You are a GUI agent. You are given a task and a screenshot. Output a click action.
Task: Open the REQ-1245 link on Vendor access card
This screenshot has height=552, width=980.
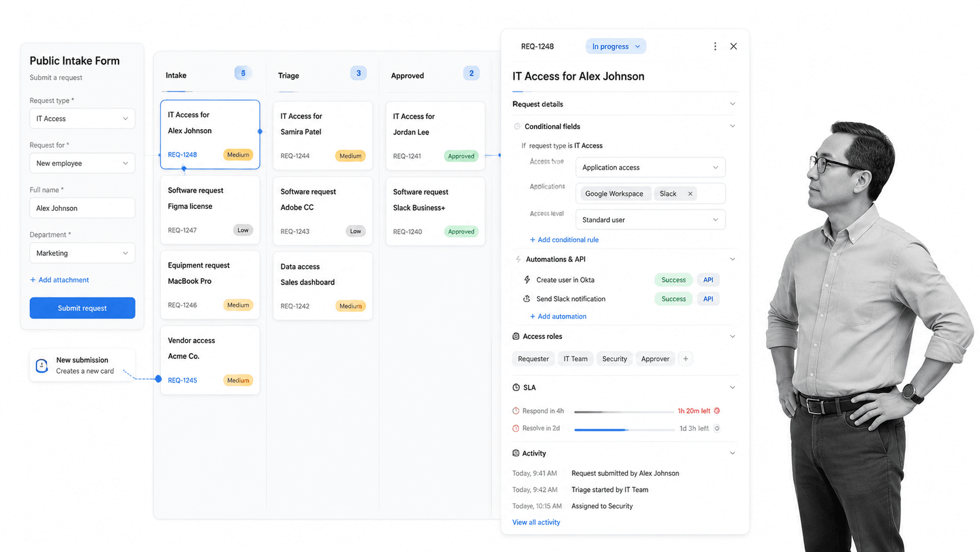pyautogui.click(x=182, y=380)
